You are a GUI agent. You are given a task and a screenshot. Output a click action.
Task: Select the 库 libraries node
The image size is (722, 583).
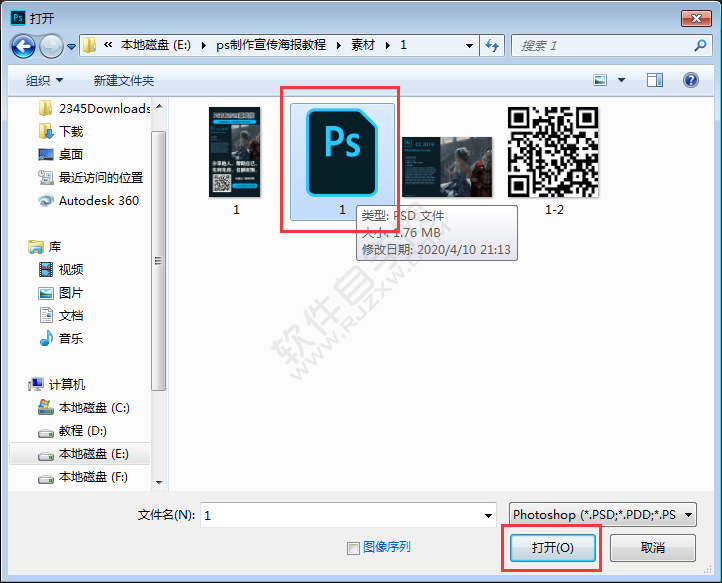pos(45,247)
